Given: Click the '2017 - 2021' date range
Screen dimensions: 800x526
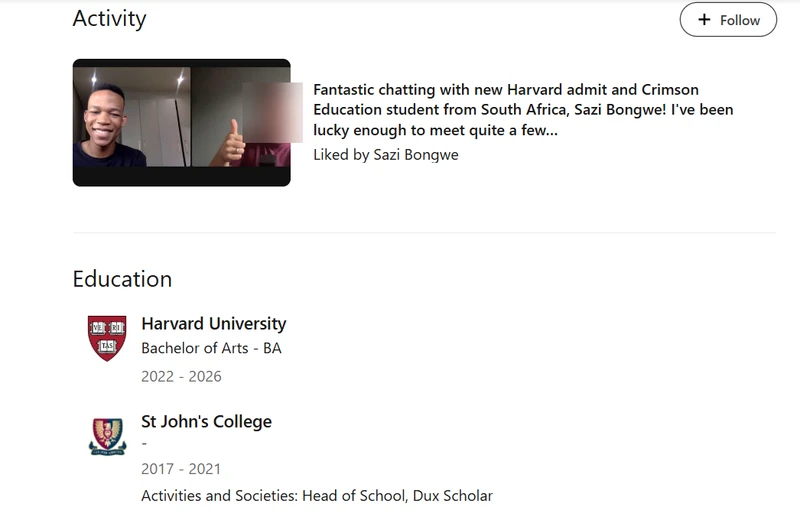Looking at the screenshot, I should point(181,469).
